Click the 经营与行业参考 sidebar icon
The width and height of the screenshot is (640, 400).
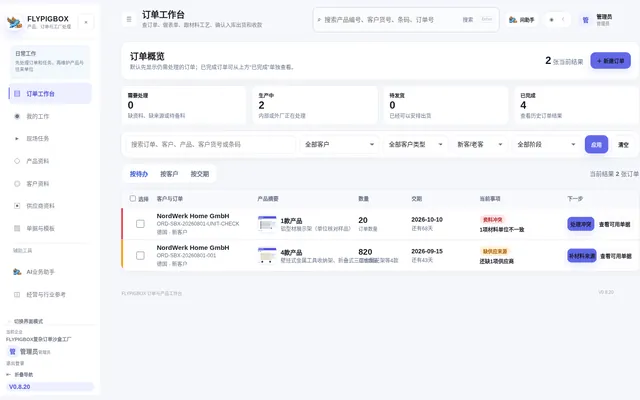(17, 294)
